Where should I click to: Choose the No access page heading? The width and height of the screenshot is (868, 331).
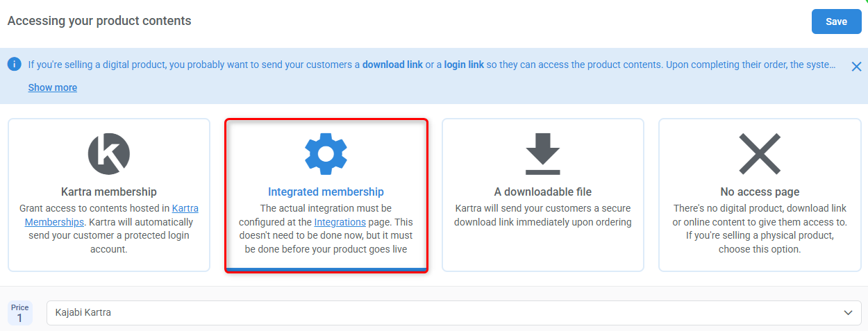(x=760, y=192)
